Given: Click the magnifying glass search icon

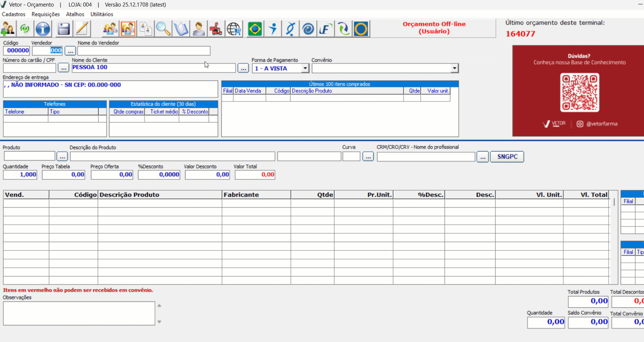Looking at the screenshot, I should [163, 29].
